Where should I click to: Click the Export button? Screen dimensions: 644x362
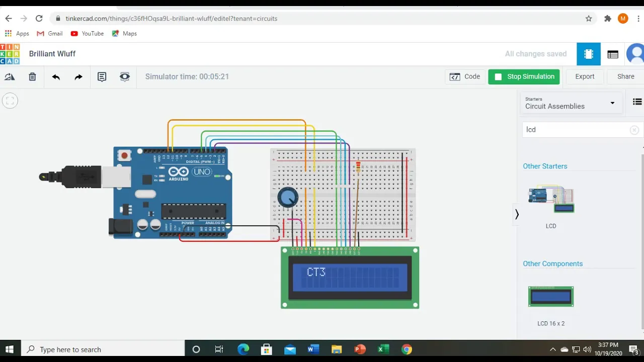585,77
